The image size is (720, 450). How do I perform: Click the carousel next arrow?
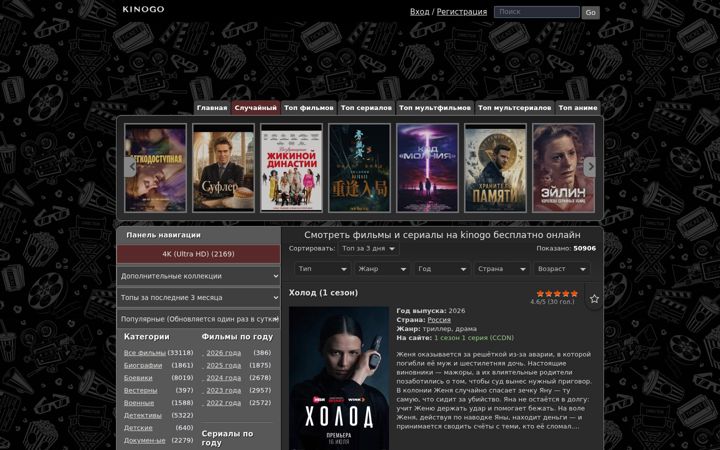click(590, 167)
